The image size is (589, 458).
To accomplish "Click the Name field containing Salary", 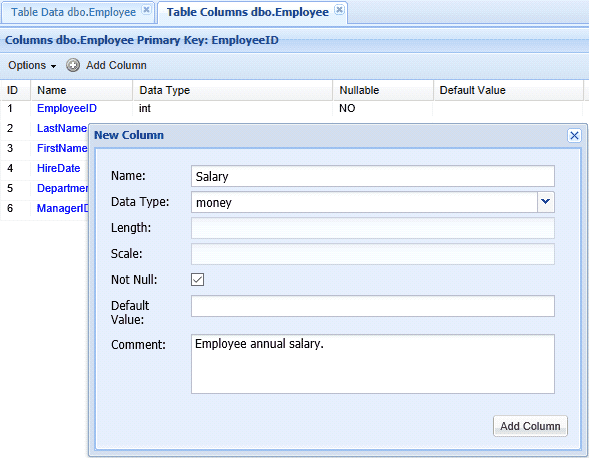I will 373,176.
